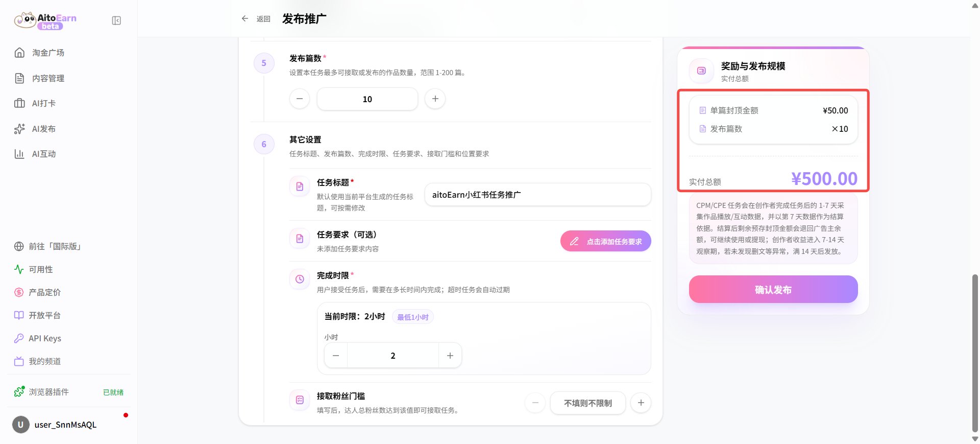Screen dimensions: 980x444
Task: Click the scrollbar up arrow
Action: click(x=975, y=5)
